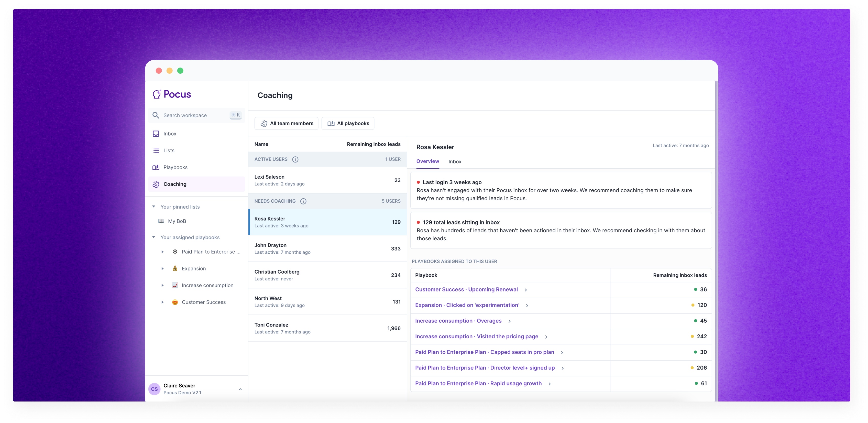Click the CS avatar for Claire Seaver
The width and height of the screenshot is (868, 423).
click(154, 389)
